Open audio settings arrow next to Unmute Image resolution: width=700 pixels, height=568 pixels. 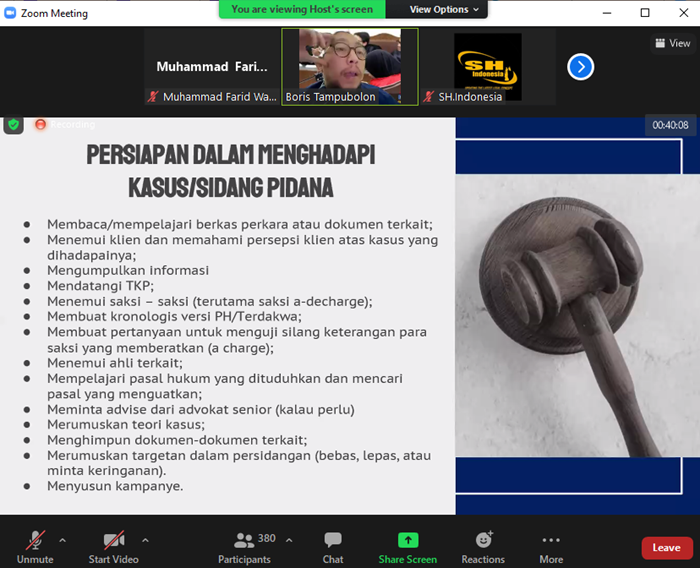coord(62,540)
